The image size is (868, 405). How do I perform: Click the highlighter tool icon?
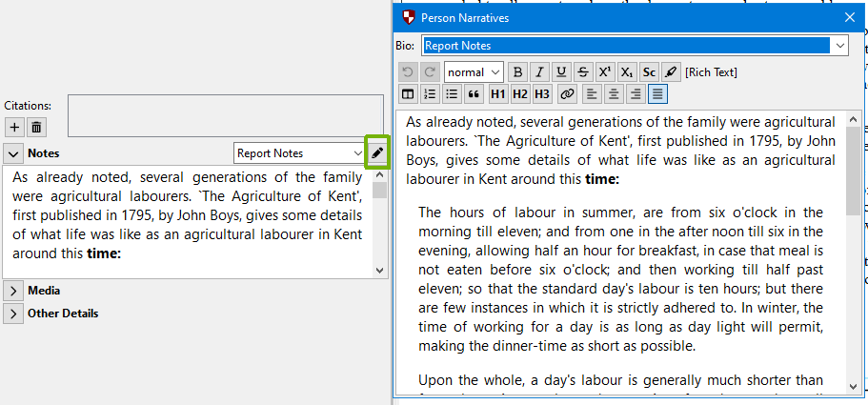point(671,72)
